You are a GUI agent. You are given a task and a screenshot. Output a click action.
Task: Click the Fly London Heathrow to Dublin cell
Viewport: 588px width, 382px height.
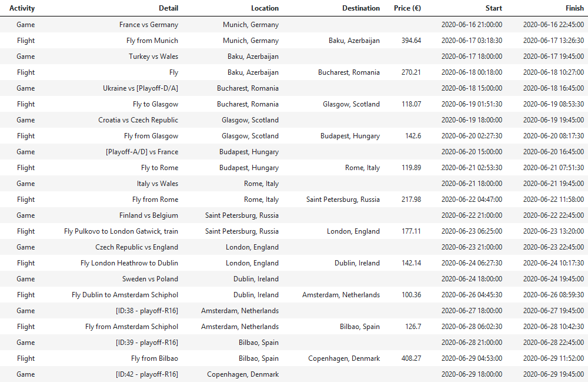(x=129, y=263)
